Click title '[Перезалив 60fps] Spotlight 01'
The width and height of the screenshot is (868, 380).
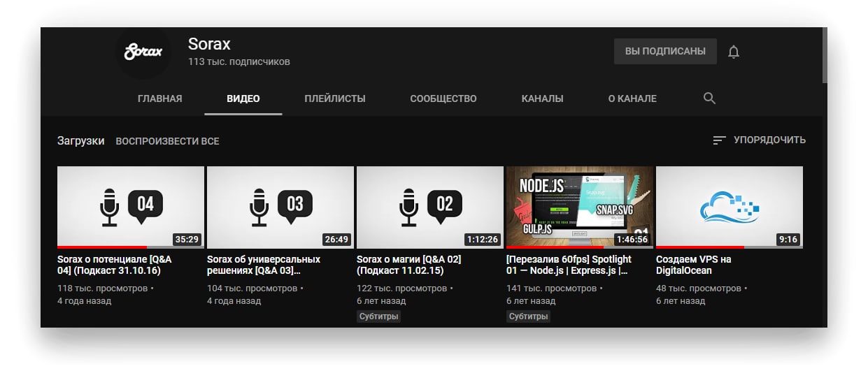tap(569, 265)
